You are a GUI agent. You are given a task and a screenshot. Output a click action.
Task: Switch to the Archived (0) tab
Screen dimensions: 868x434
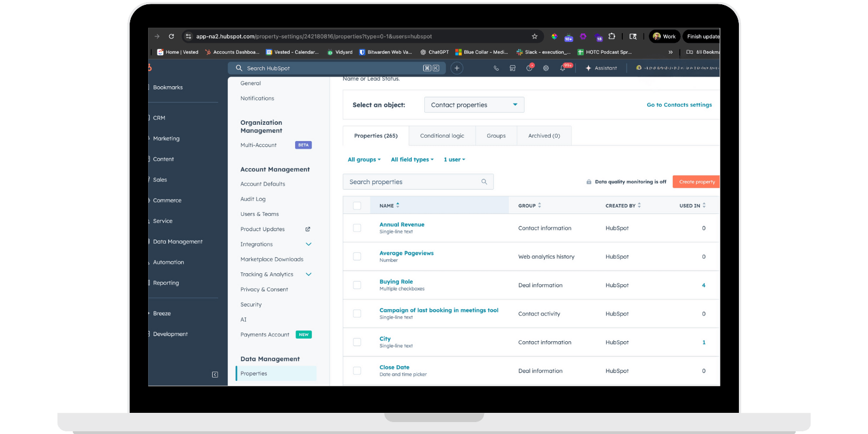pyautogui.click(x=544, y=136)
